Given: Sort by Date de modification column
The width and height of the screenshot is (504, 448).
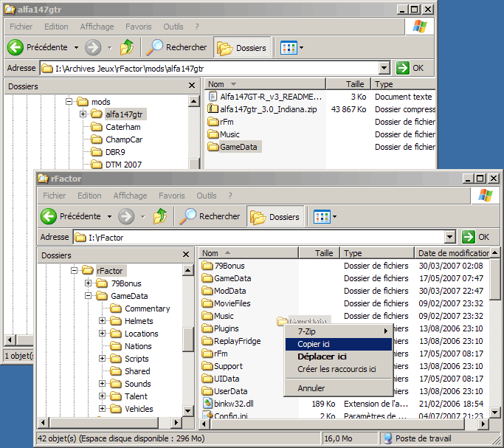Looking at the screenshot, I should (x=452, y=253).
